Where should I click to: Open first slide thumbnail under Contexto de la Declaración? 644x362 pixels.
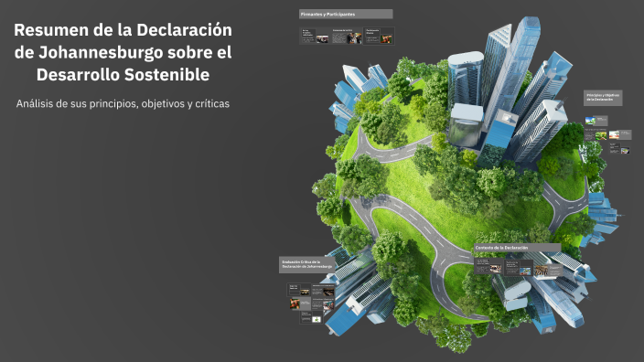tap(488, 266)
